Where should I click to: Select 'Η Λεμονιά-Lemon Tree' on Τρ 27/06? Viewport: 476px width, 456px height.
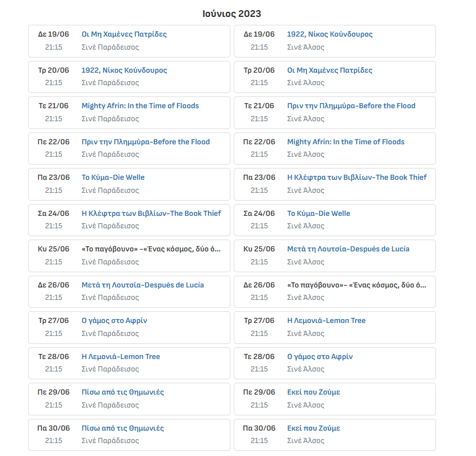(x=326, y=321)
